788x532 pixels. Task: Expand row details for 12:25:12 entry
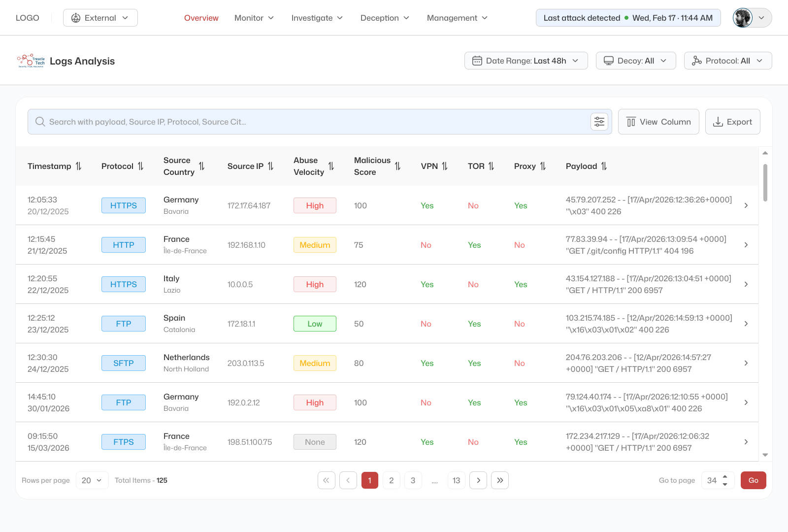(746, 324)
